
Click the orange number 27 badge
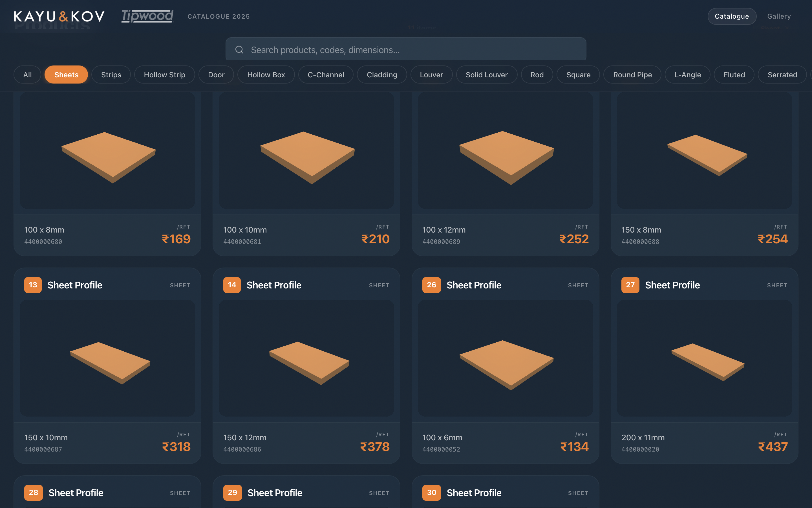point(630,285)
